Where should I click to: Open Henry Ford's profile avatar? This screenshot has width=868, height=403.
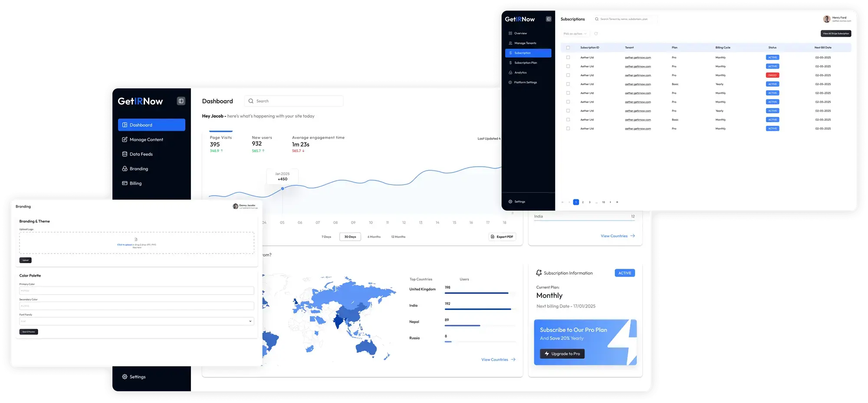pos(826,19)
